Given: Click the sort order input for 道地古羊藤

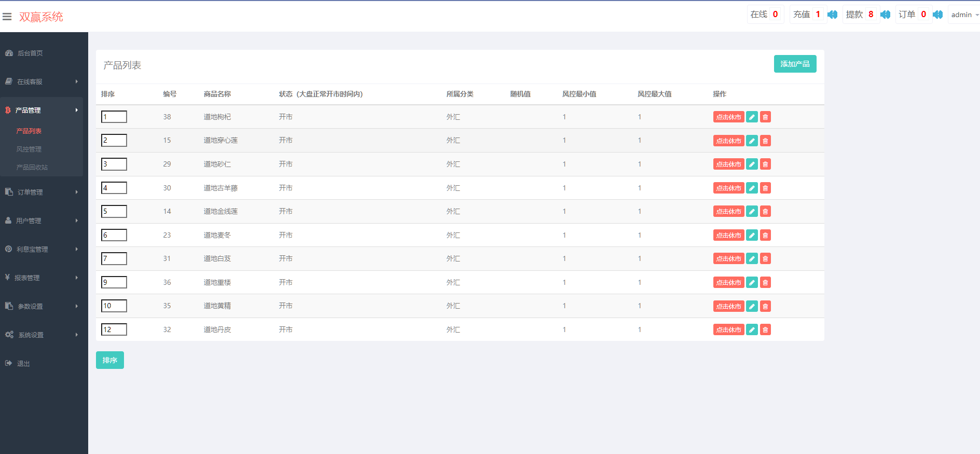Looking at the screenshot, I should [x=114, y=188].
